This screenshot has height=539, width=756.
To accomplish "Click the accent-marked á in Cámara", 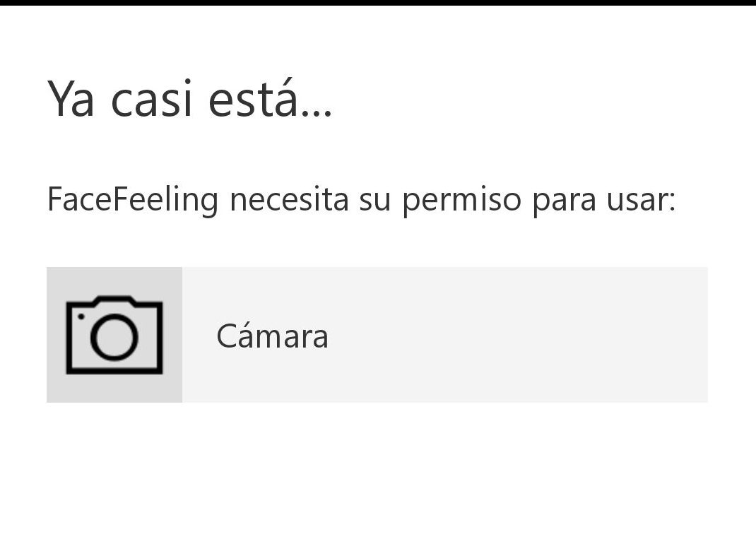I will pos(245,337).
